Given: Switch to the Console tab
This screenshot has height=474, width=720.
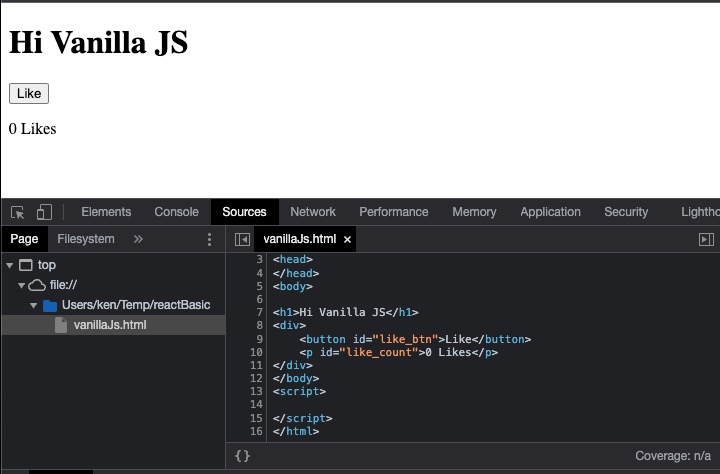Looking at the screenshot, I should 176,212.
